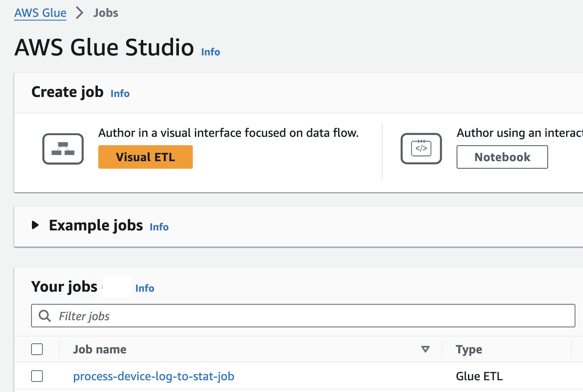Expand the Example jobs section
Screen dimensions: 583x392
36,225
